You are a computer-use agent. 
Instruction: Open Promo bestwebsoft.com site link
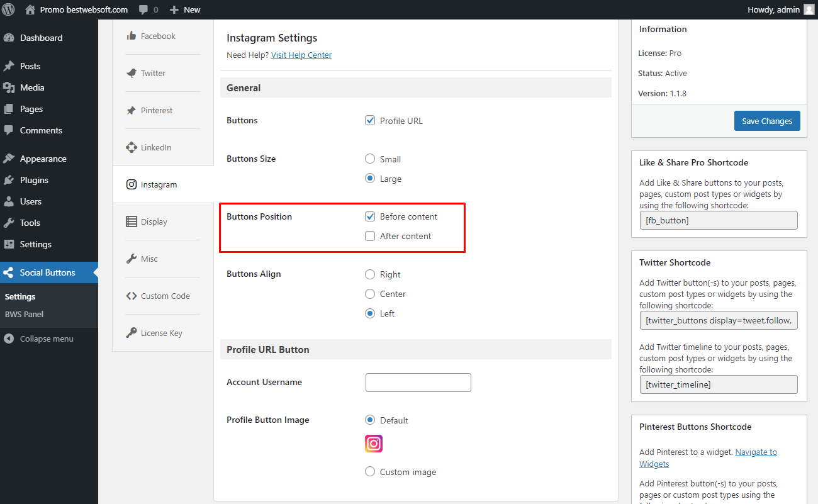pyautogui.click(x=76, y=9)
